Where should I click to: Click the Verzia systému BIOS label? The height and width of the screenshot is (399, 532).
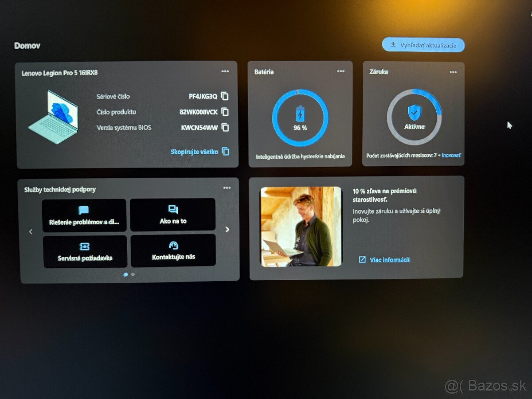[124, 128]
